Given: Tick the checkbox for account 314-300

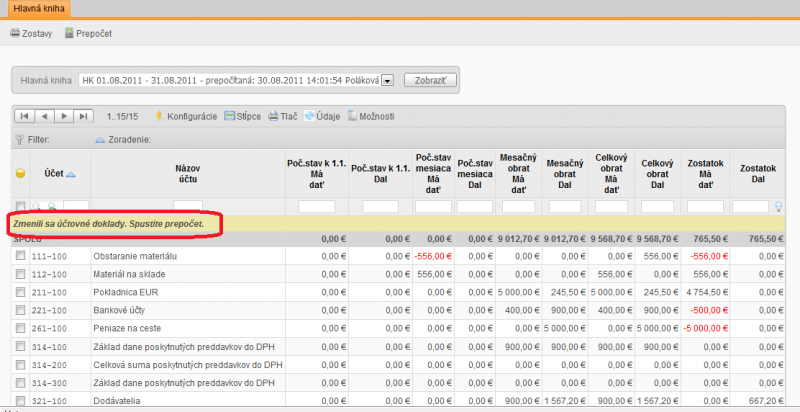Looking at the screenshot, I should click(20, 382).
